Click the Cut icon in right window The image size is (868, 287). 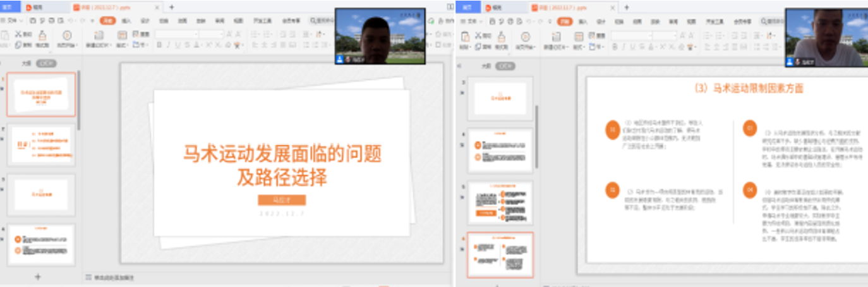[478, 35]
